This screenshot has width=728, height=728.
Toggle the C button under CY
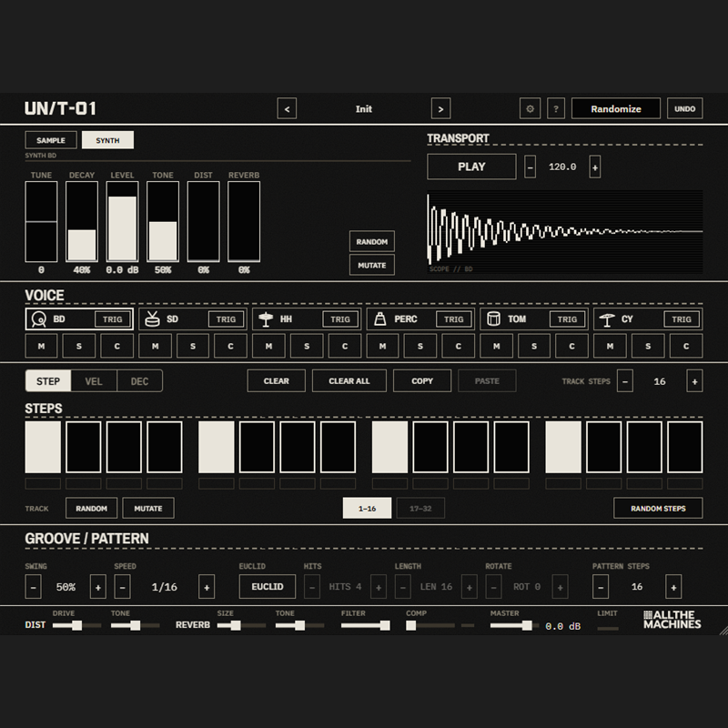pos(686,346)
